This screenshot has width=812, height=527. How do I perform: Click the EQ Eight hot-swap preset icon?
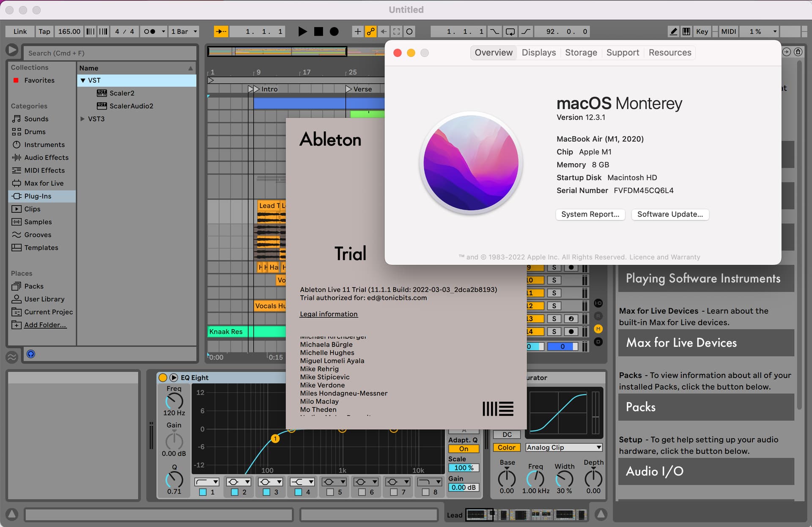coord(173,377)
